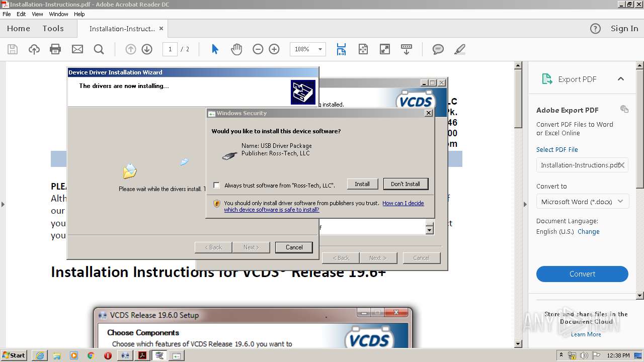Open Opera browser from taskbar

click(x=108, y=355)
